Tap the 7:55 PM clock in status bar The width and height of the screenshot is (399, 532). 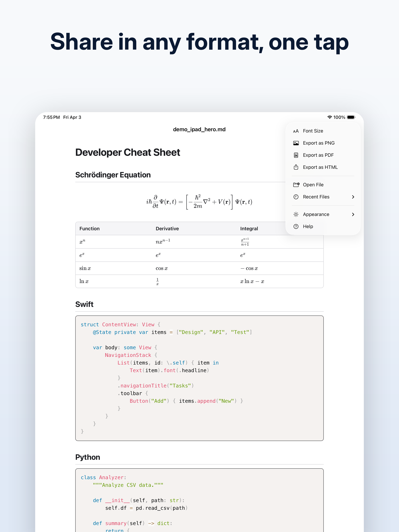(51, 117)
